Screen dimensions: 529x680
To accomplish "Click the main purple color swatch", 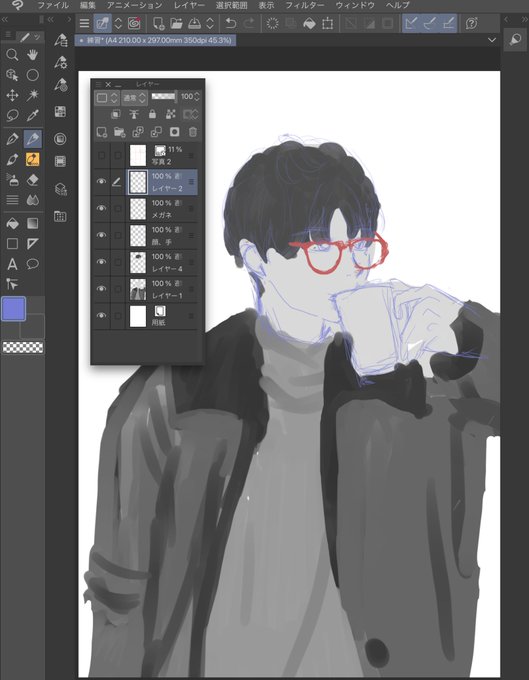I will pyautogui.click(x=14, y=309).
